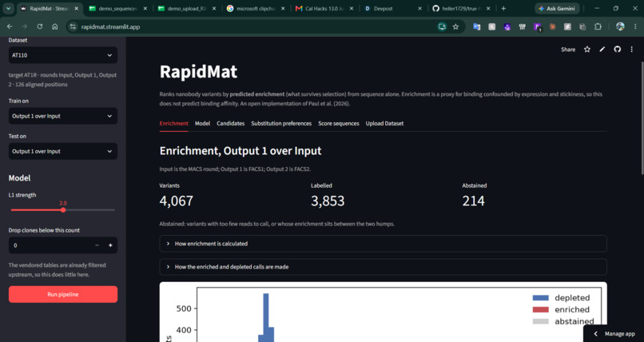This screenshot has width=644, height=342.
Task: Open the Google Translate extension icon
Action: (x=476, y=26)
